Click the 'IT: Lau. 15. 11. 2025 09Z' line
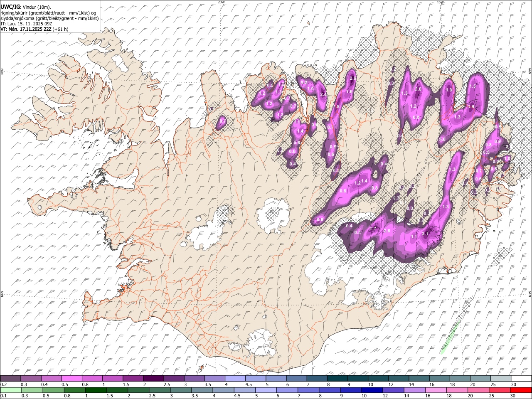 pos(26,24)
